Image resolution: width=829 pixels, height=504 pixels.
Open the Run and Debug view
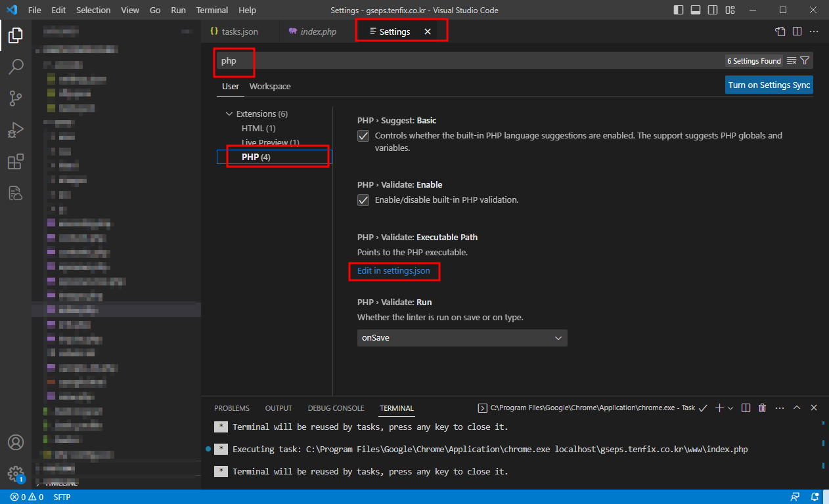coord(16,130)
